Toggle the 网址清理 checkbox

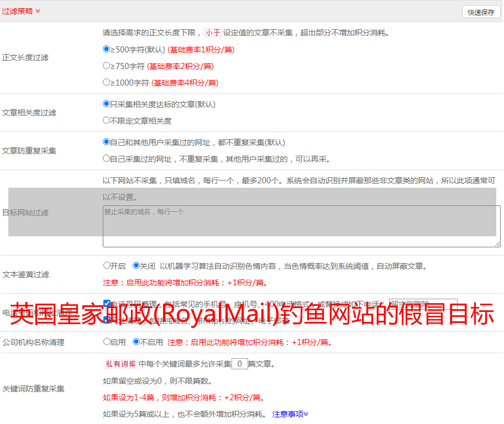click(107, 320)
